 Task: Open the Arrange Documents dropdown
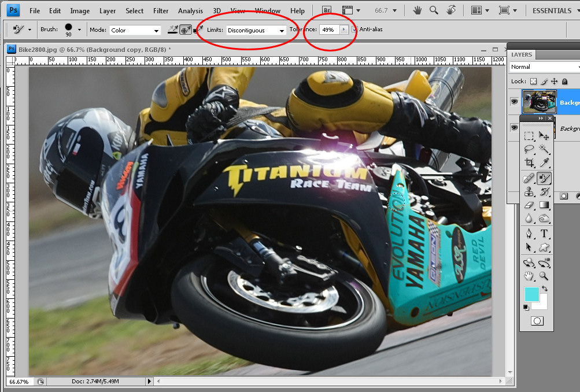[x=480, y=11]
